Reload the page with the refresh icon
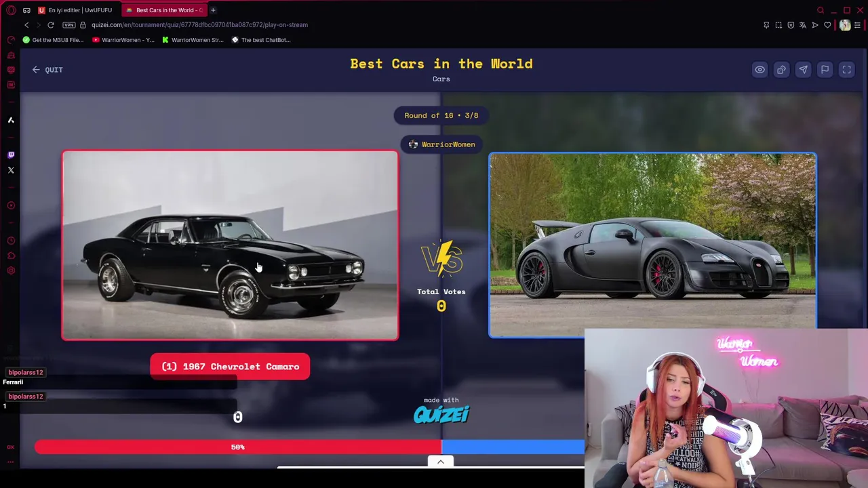The width and height of the screenshot is (868, 488). pyautogui.click(x=50, y=25)
